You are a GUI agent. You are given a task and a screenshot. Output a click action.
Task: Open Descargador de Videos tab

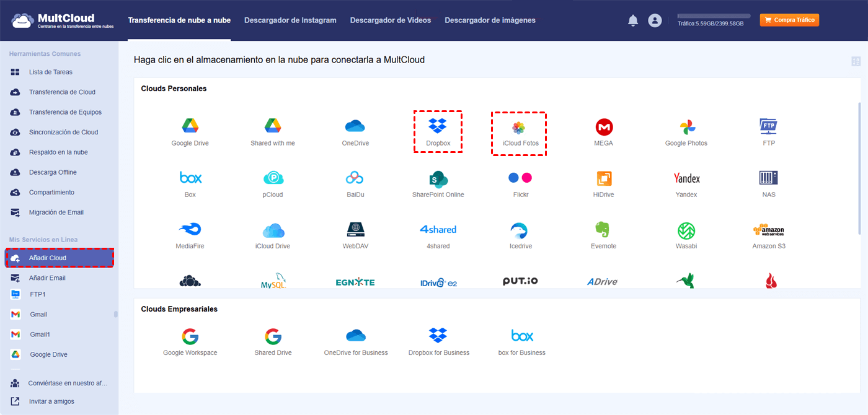(x=391, y=20)
